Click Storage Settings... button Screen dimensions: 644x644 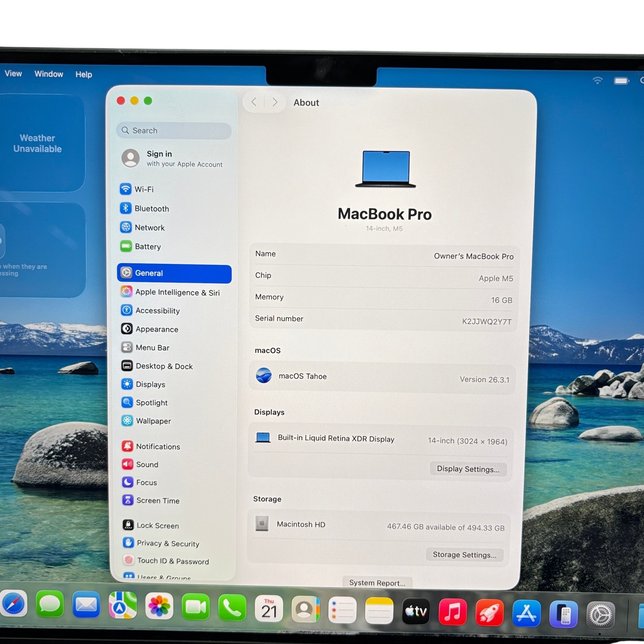464,555
